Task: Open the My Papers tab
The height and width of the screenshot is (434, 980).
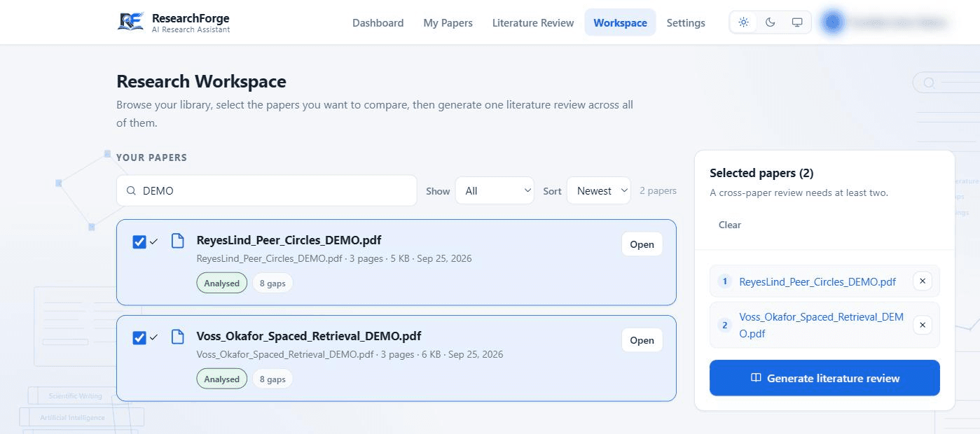Action: pos(448,22)
